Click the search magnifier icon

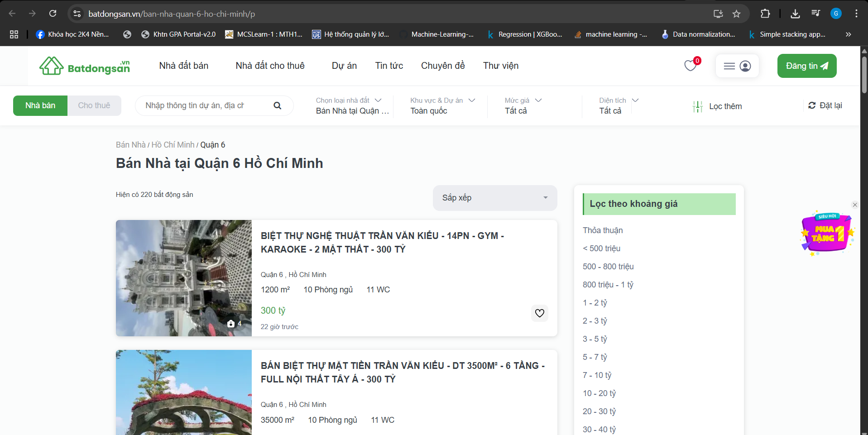(278, 105)
